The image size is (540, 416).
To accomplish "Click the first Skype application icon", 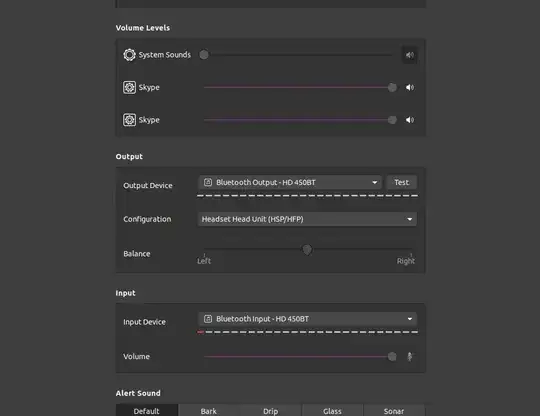I will [129, 87].
